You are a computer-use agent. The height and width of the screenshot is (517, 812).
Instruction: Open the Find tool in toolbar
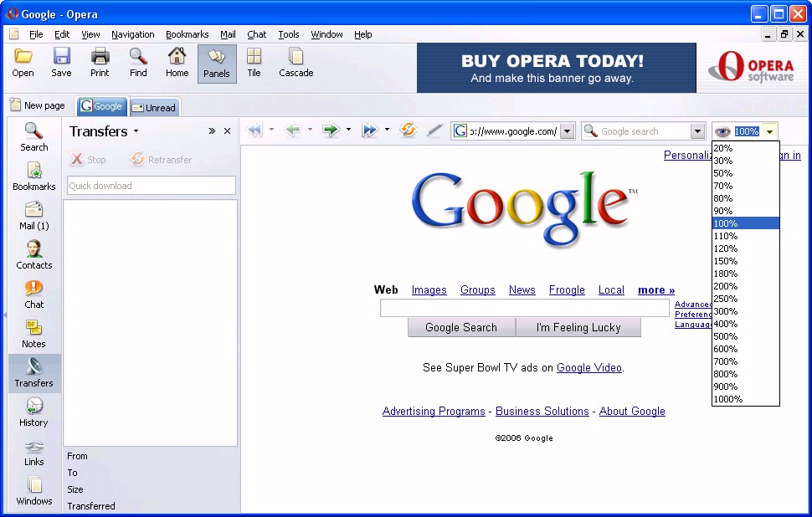[138, 63]
